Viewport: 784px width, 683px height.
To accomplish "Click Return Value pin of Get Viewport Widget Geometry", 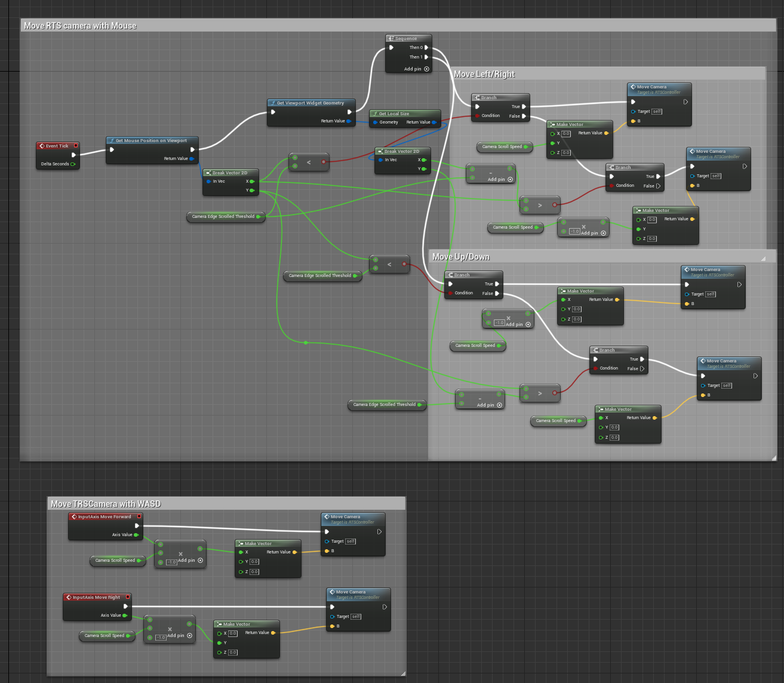I will (349, 121).
